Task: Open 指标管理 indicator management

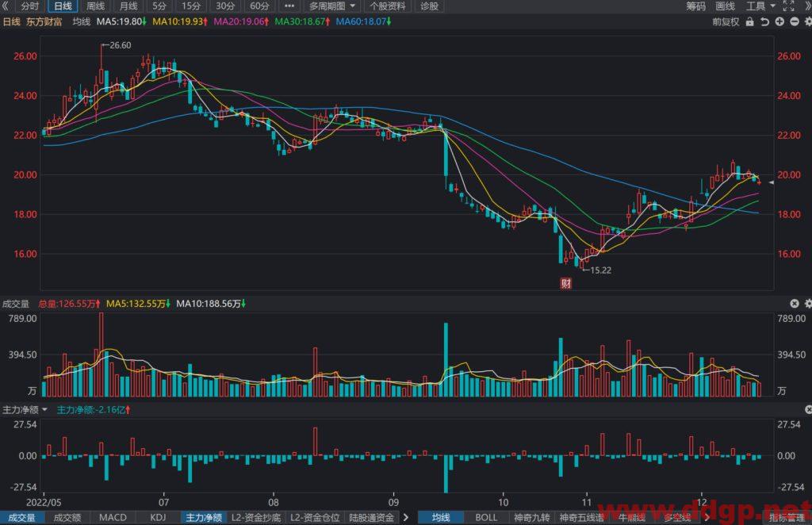Action: pyautogui.click(x=786, y=517)
